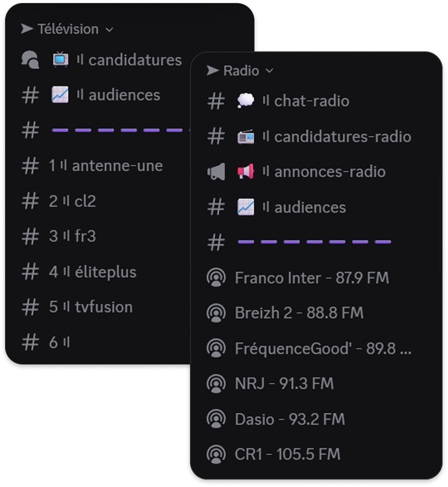The height and width of the screenshot is (487, 448).
Task: Click the hashtag icon of antenne-une
Action: 30,165
